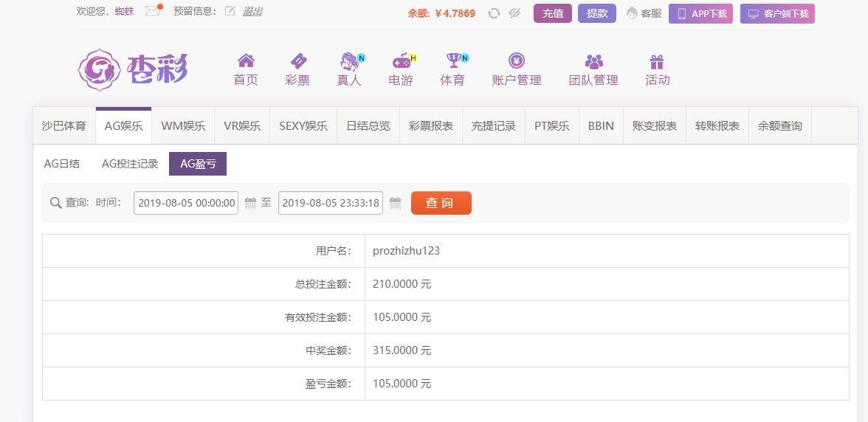Click the orange 查询 search button

pyautogui.click(x=441, y=203)
